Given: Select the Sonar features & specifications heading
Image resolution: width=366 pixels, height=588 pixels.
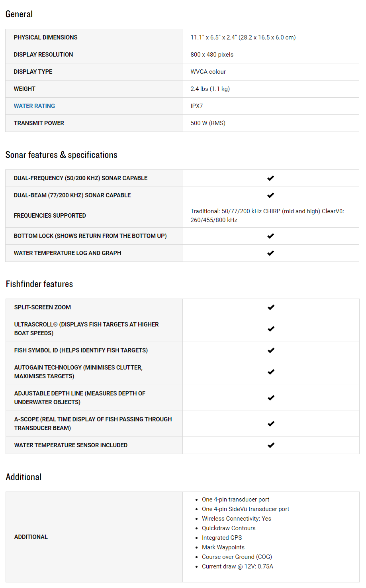Looking at the screenshot, I should click(61, 155).
